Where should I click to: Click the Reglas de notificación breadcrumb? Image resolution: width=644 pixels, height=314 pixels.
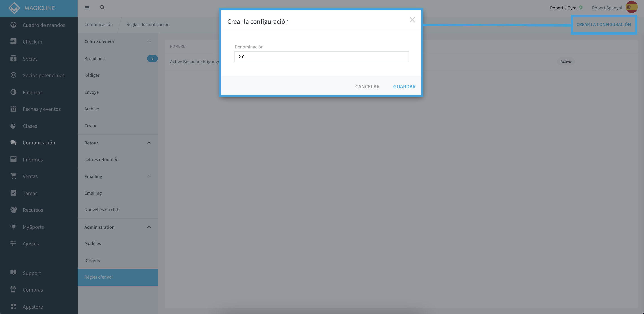click(148, 24)
